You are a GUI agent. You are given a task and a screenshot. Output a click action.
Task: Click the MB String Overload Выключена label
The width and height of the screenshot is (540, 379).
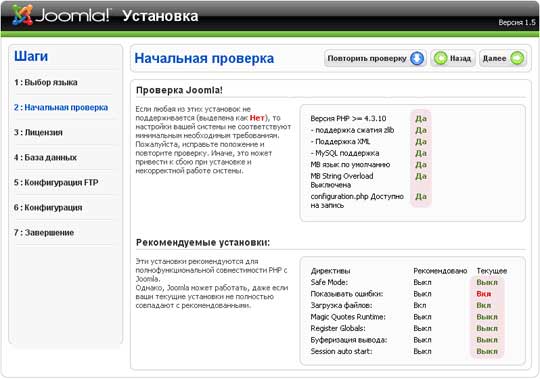[x=342, y=180]
